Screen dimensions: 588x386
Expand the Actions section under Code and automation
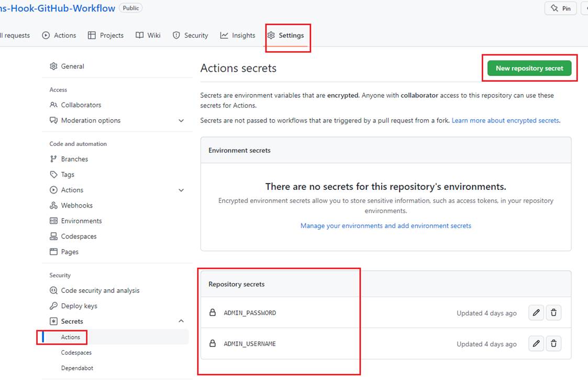point(181,190)
